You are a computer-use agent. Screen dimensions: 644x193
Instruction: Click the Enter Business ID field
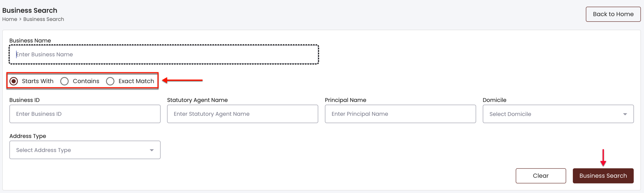(x=85, y=114)
